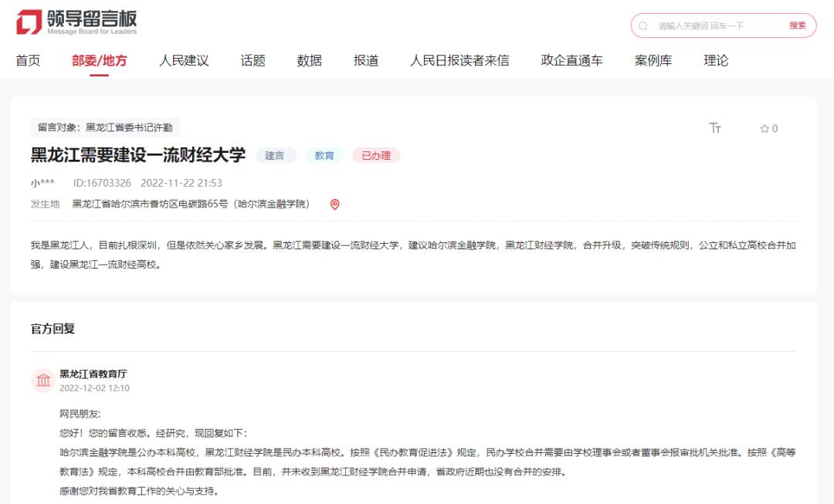Image resolution: width=834 pixels, height=504 pixels.
Task: Open the 首页 home tab
Action: [28, 61]
